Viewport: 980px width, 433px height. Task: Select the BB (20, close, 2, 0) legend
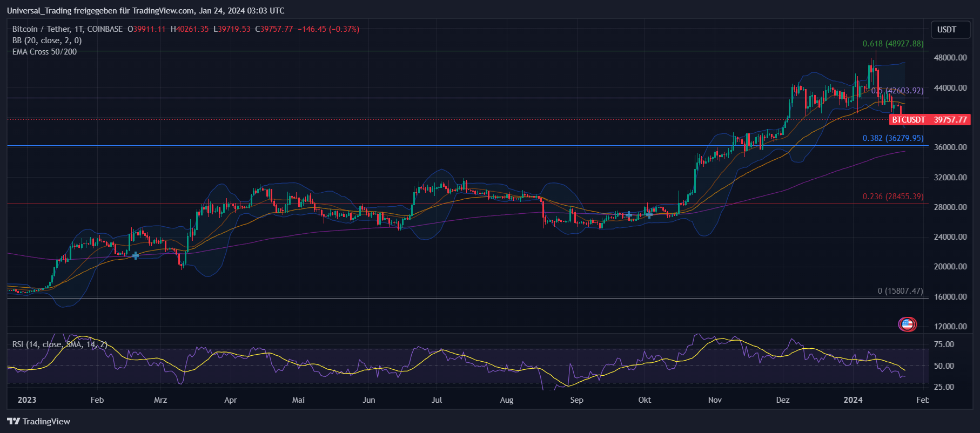[47, 40]
